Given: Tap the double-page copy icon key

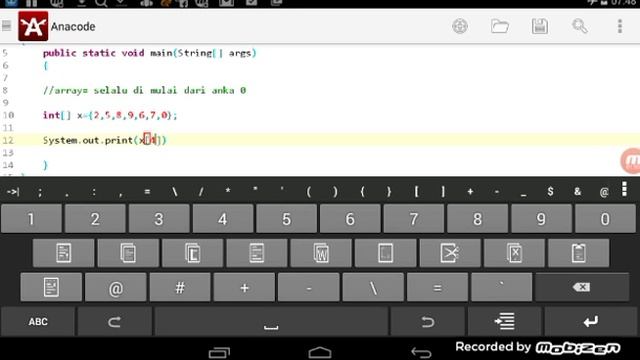Looking at the screenshot, I should (128, 253).
